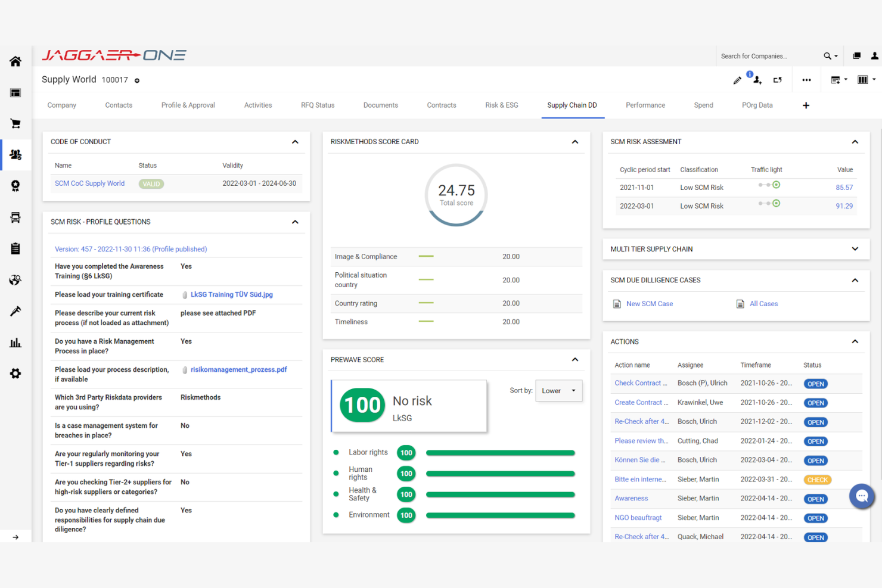This screenshot has height=588, width=882.
Task: Click the traffic light indicator for 2022-03-01
Action: (x=776, y=204)
